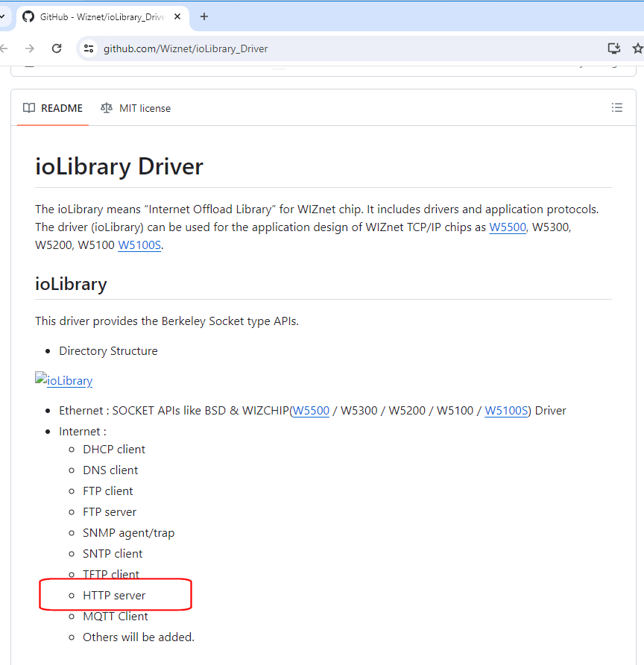This screenshot has width=644, height=665.
Task: Bookmark this page with the star
Action: 637,48
